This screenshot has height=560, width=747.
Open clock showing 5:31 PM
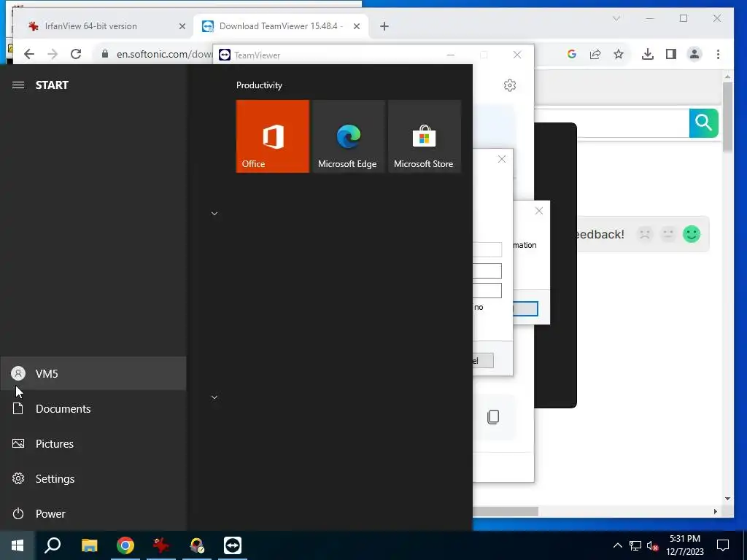coord(685,545)
